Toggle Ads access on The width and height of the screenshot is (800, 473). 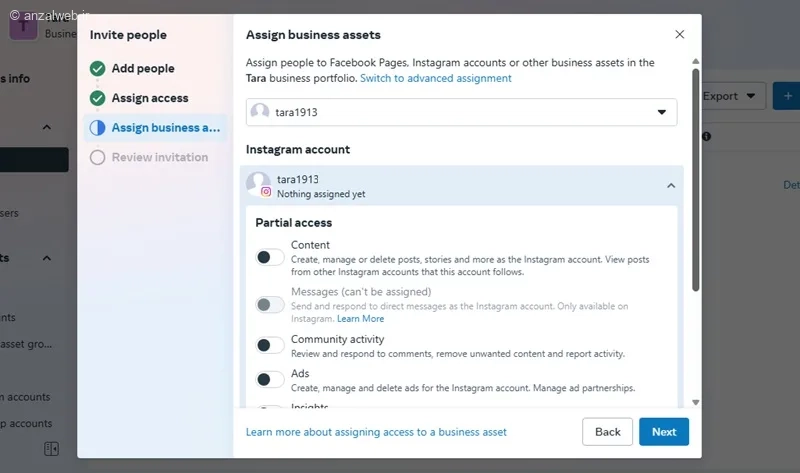pos(269,379)
